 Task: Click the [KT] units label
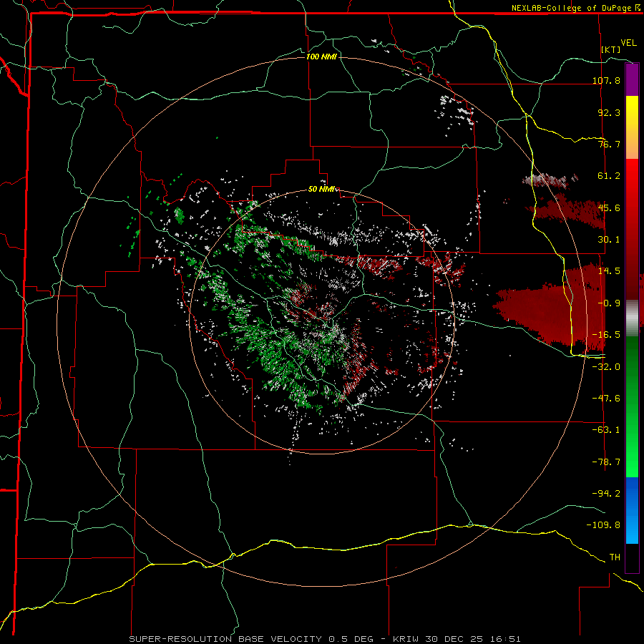click(x=611, y=49)
